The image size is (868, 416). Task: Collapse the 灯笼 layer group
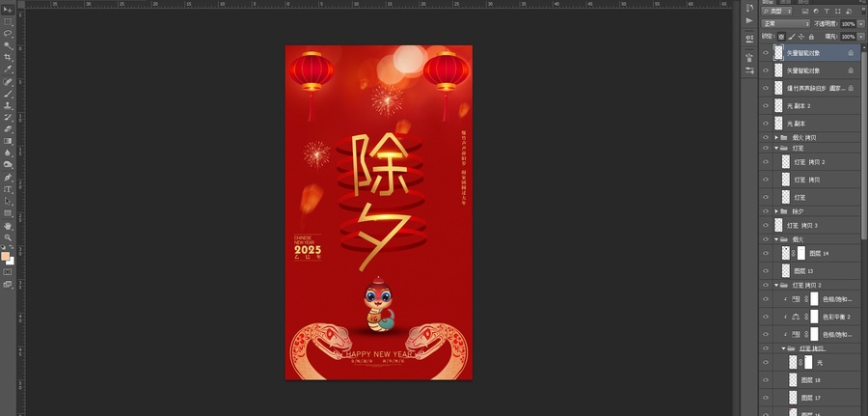click(776, 148)
